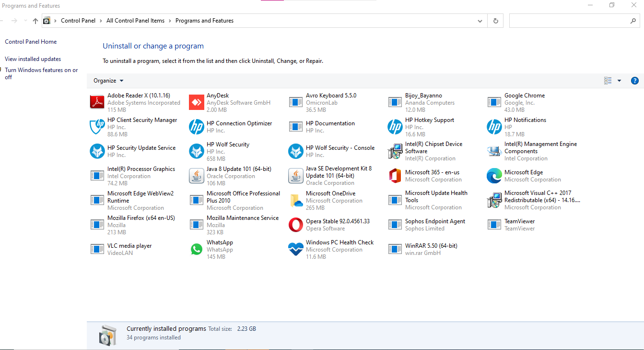Select the TeamViewer entry
This screenshot has height=350, width=644.
pos(511,225)
